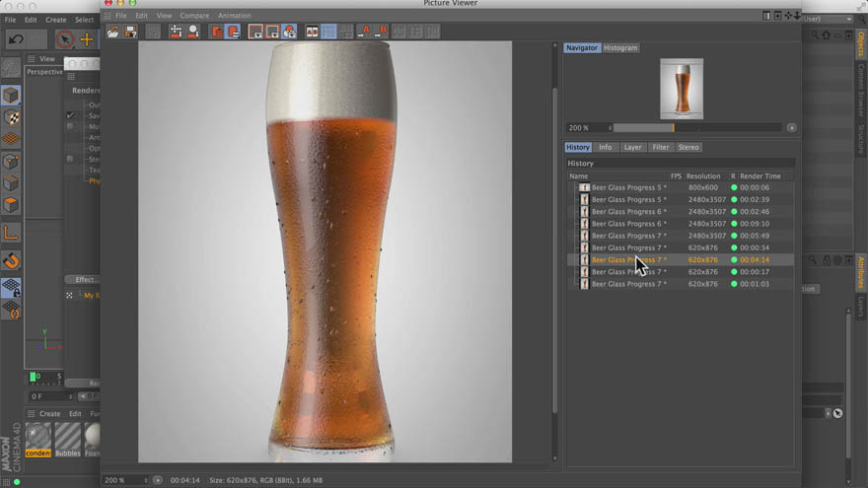The height and width of the screenshot is (488, 868).
Task: Select the live selection cursor tool
Action: pos(65,39)
